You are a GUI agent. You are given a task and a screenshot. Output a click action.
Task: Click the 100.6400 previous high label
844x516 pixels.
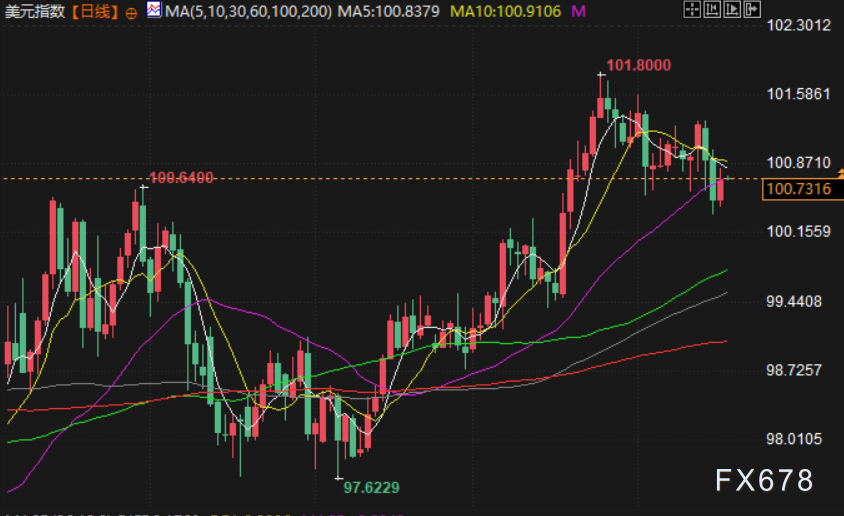click(x=181, y=178)
